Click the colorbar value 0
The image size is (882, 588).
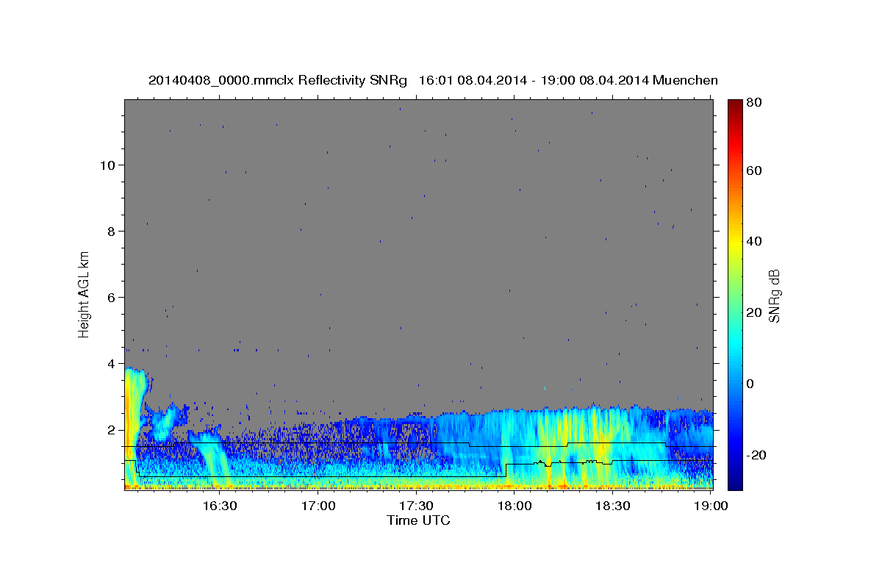click(751, 384)
